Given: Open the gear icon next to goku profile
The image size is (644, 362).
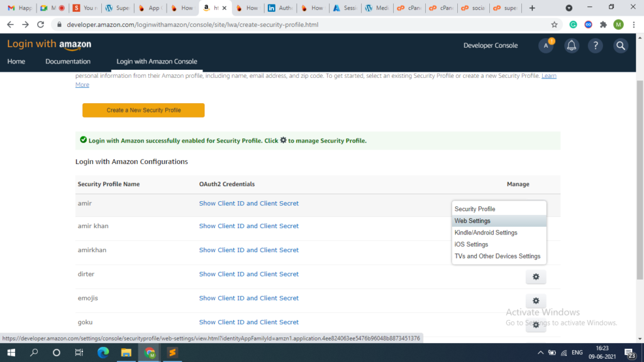Looking at the screenshot, I should pyautogui.click(x=535, y=324).
